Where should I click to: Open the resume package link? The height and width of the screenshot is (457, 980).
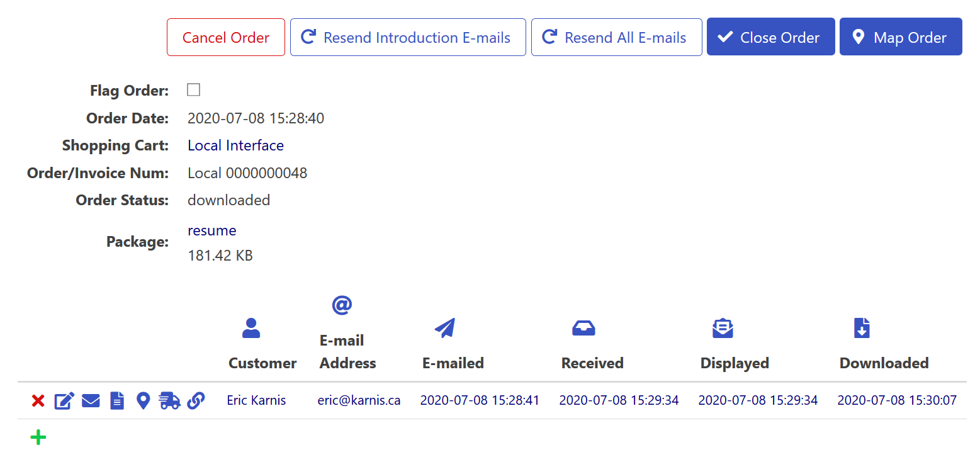pyautogui.click(x=211, y=230)
